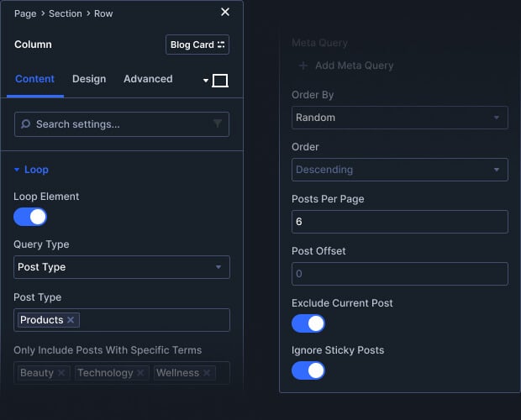Viewport: 521px width, 420px height.
Task: Open the Order By Random dropdown
Action: pyautogui.click(x=399, y=118)
